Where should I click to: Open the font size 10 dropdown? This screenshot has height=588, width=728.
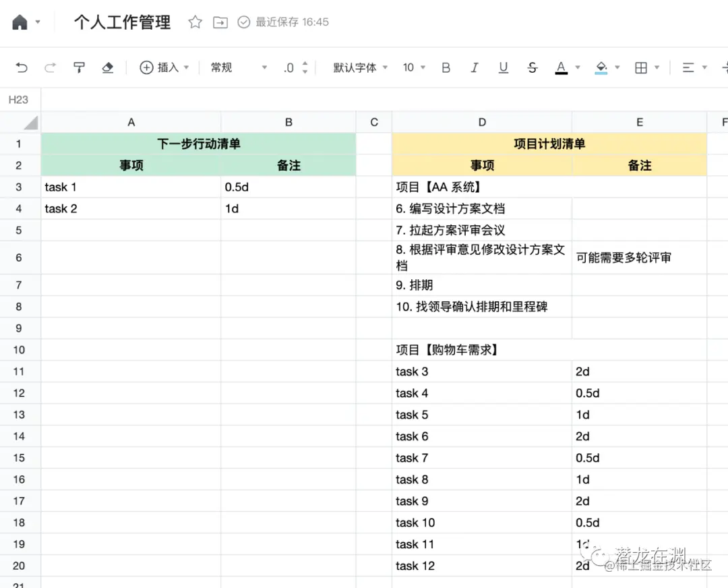point(414,68)
